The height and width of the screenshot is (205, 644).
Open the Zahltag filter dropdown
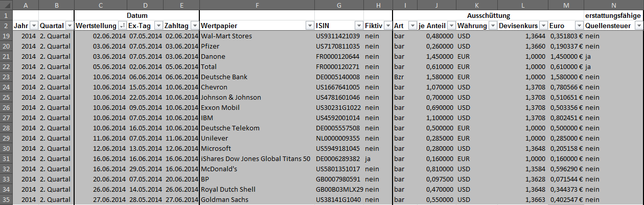194,26
